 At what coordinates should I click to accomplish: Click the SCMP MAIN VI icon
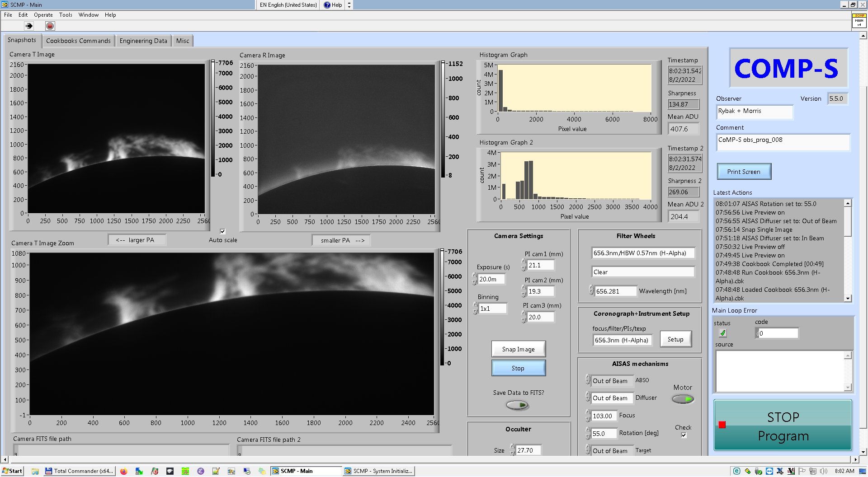pos(859,20)
